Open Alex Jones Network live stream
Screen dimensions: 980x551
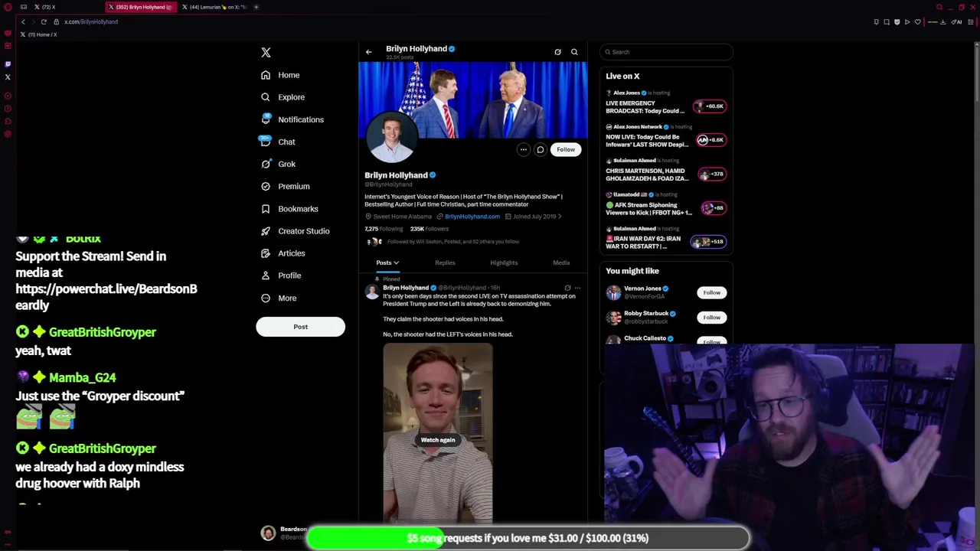[666, 137]
